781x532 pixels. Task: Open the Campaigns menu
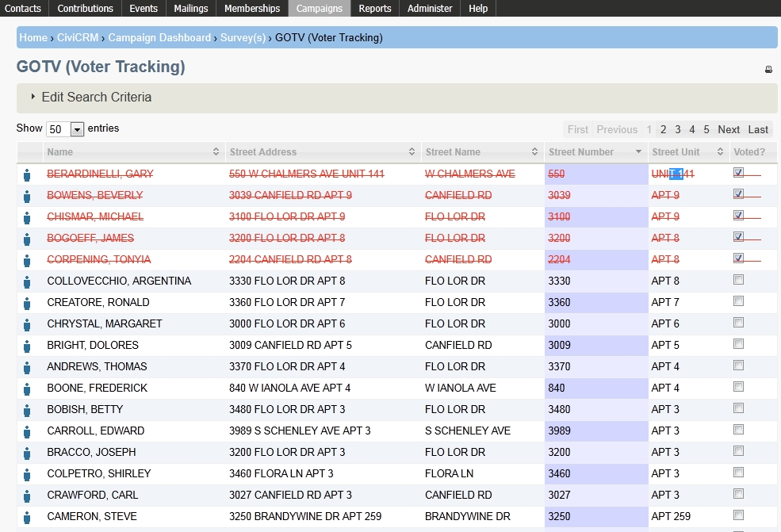pyautogui.click(x=319, y=9)
